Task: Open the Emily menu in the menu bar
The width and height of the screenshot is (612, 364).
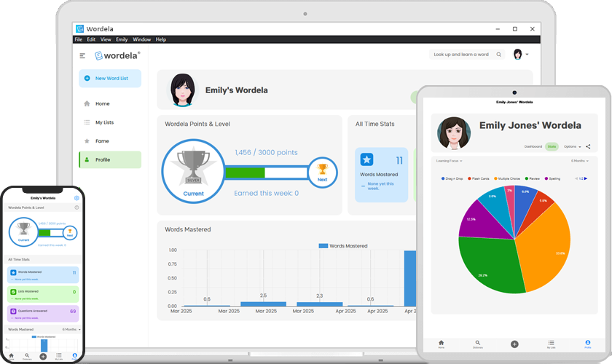Action: click(122, 39)
